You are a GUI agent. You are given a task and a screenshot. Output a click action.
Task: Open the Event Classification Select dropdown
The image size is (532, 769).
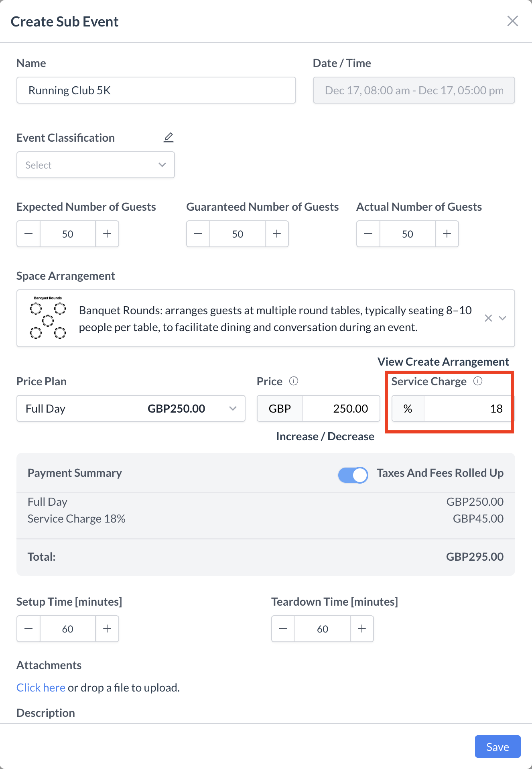coord(95,165)
